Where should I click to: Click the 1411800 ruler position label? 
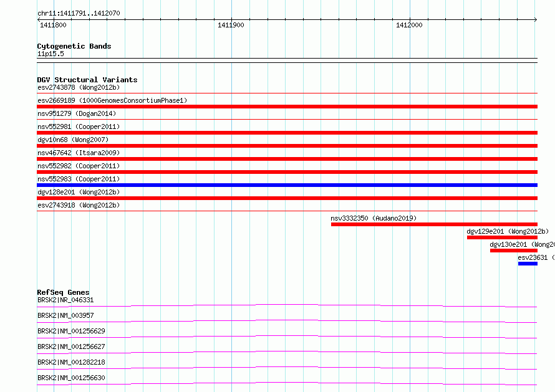click(53, 25)
